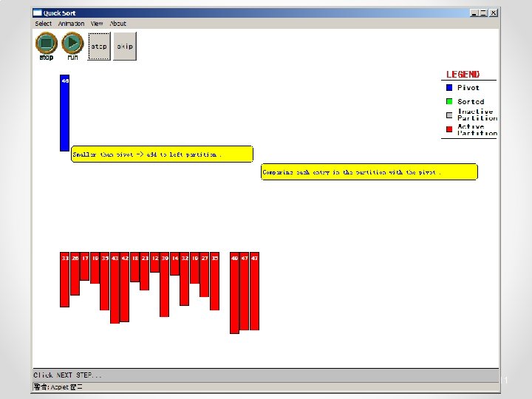Click the green Sorted legend swatch
Screen dimensions: 532x399
pos(449,101)
